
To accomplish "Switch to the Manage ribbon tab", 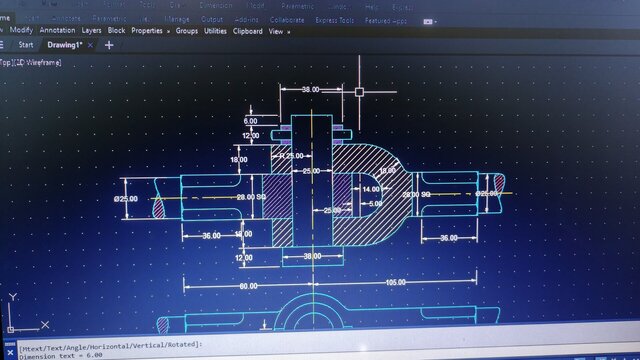I will pyautogui.click(x=177, y=19).
